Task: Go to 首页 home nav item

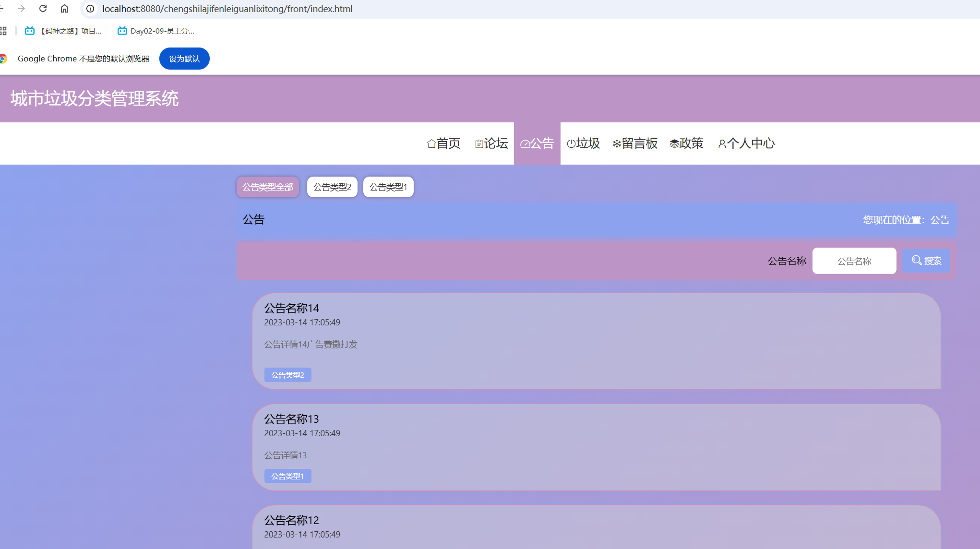Action: [443, 143]
